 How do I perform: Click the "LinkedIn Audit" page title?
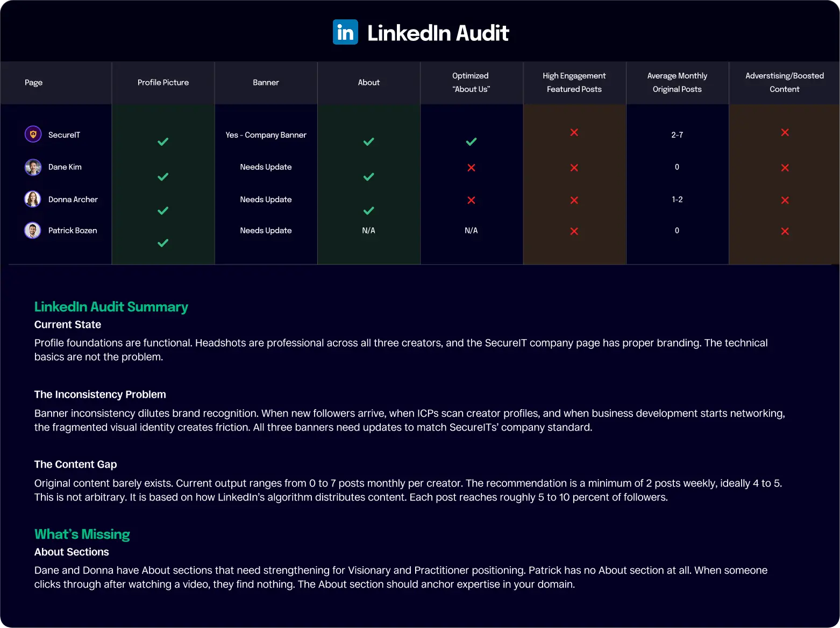click(438, 33)
